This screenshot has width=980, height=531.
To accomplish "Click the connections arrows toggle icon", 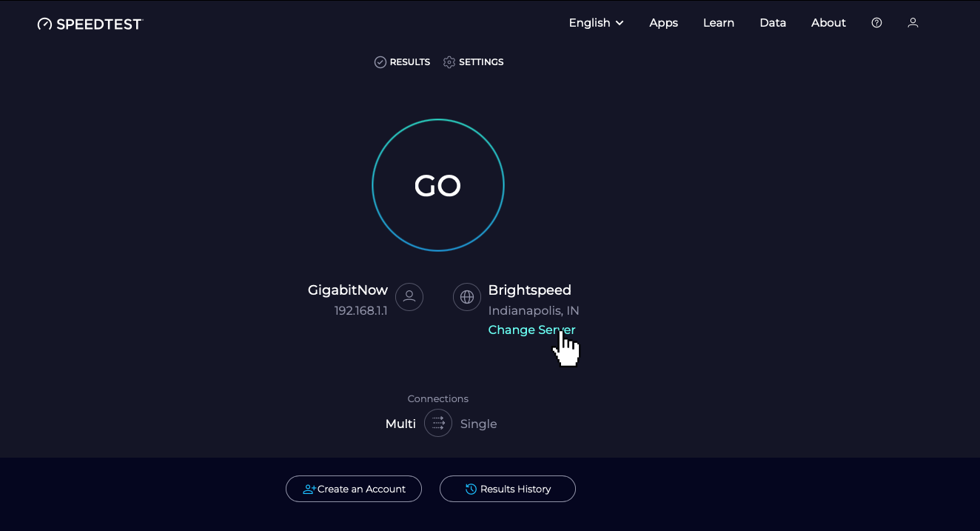I will 438,423.
